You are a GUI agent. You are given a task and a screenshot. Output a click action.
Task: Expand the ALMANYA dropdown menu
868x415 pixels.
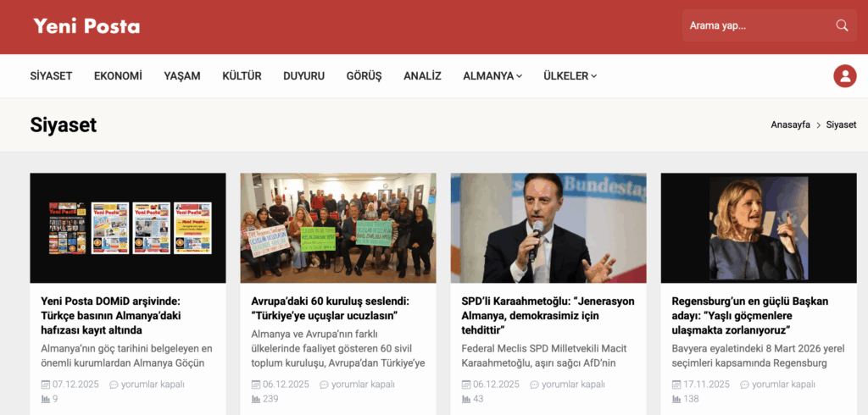492,76
